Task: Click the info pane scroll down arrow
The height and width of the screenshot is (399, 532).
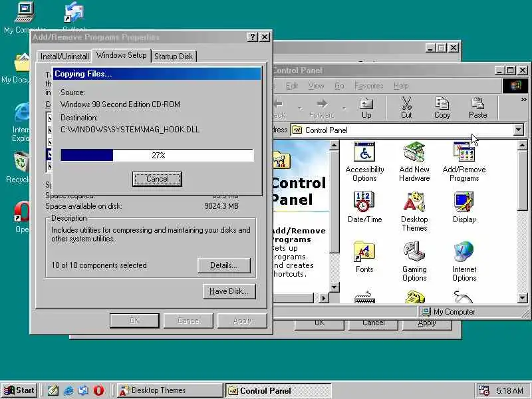Action: [x=334, y=287]
